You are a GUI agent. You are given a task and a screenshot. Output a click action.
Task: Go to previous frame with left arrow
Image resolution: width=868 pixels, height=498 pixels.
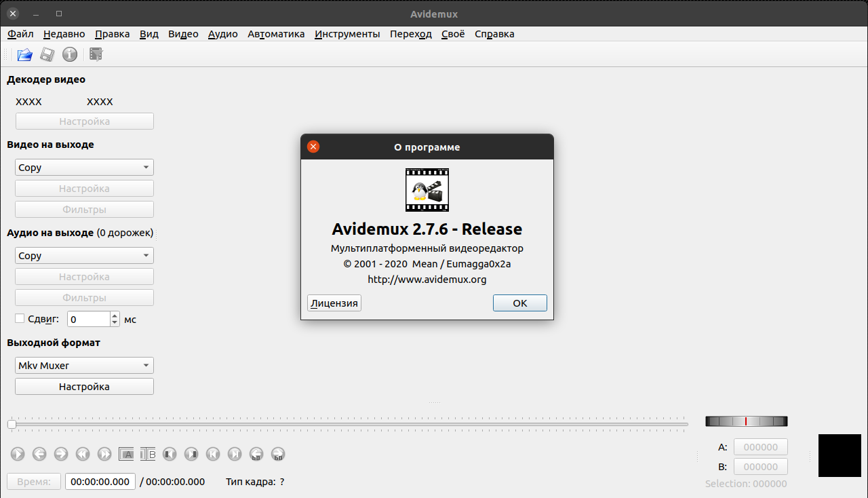click(39, 454)
